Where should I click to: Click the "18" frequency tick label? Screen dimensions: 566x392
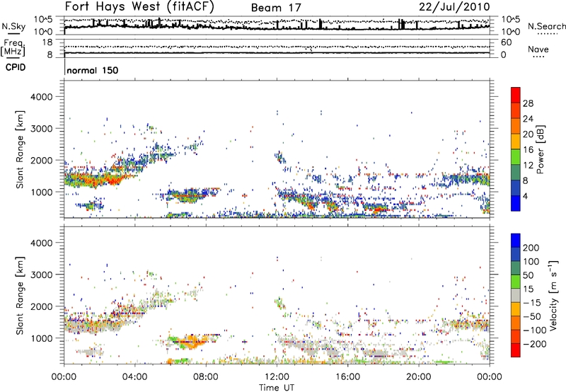click(x=47, y=42)
